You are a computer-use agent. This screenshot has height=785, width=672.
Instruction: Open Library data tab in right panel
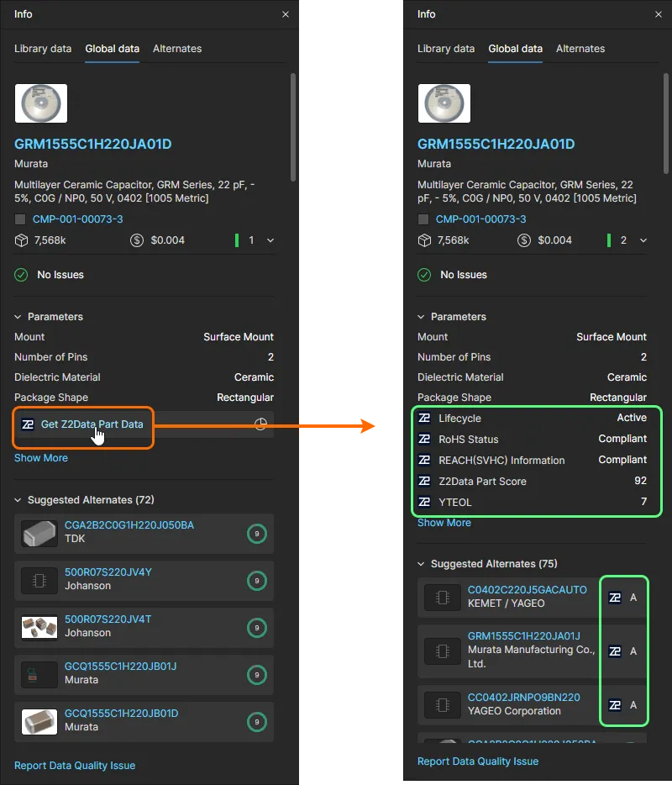coord(446,49)
